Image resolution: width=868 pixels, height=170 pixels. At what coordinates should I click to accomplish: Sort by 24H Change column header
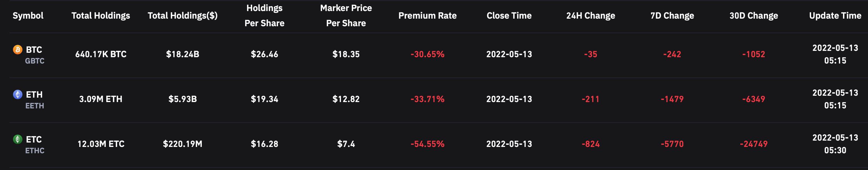[590, 16]
